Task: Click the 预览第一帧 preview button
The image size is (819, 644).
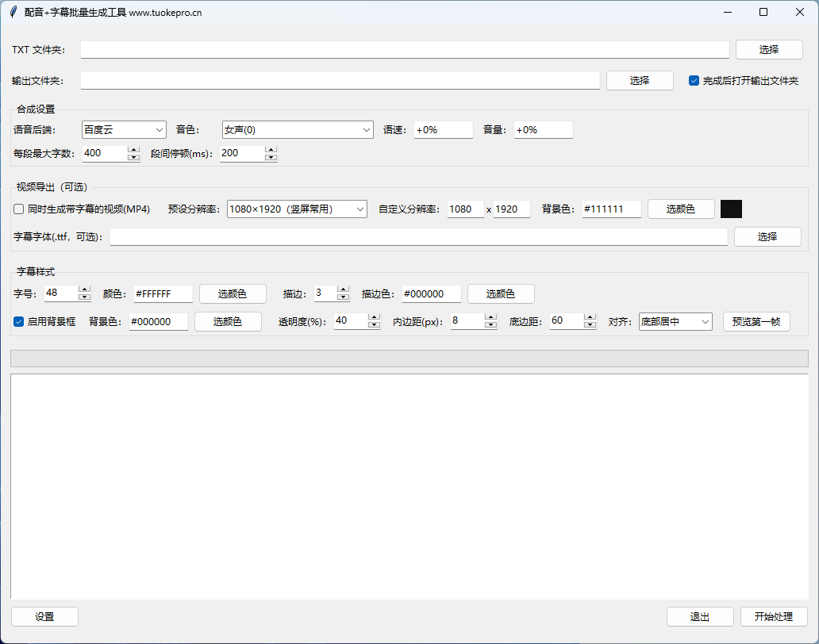Action: coord(756,322)
